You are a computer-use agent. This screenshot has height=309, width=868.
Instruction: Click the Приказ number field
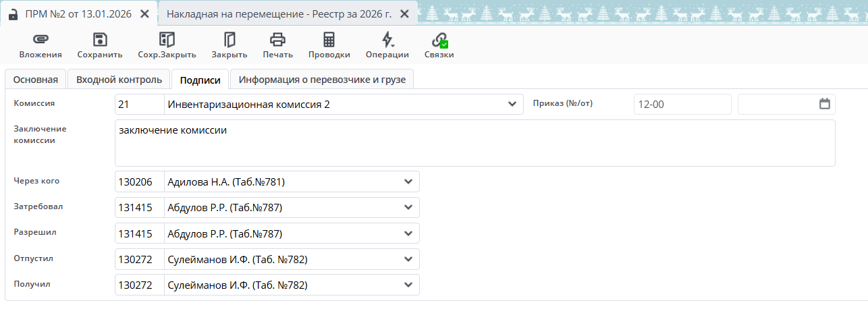click(682, 105)
